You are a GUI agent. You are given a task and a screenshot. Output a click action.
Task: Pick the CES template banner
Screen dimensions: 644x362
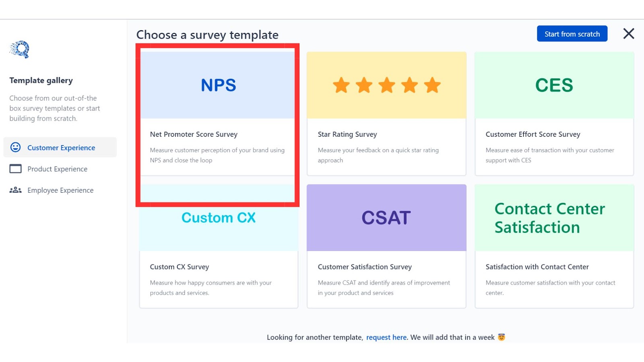[554, 85]
